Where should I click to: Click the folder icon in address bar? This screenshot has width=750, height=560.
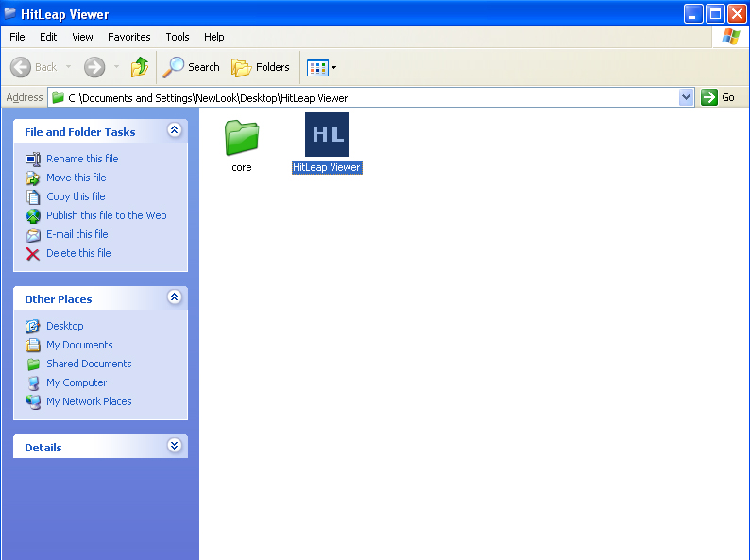tap(59, 97)
